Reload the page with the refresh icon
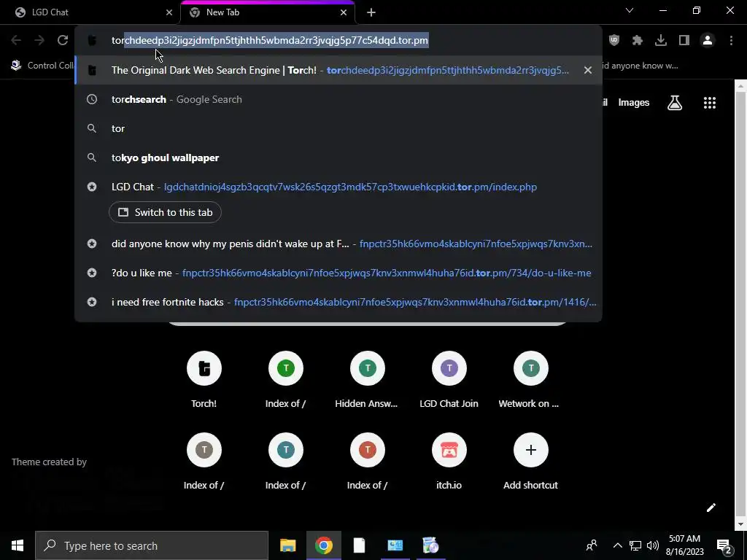This screenshot has height=560, width=747. click(63, 41)
